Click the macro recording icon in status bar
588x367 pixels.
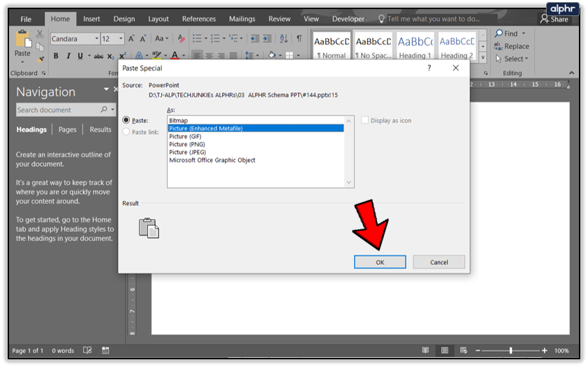105,350
